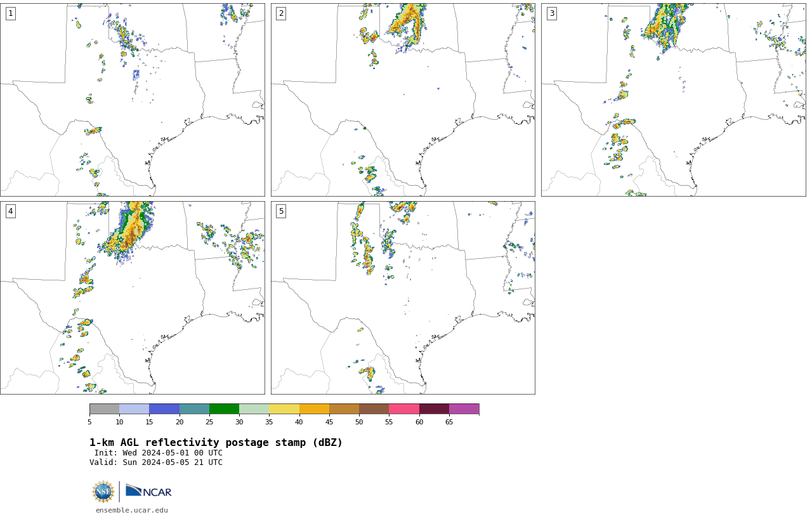Click the pink 55-60 dBZ swatch
812x517 pixels.
coord(404,409)
